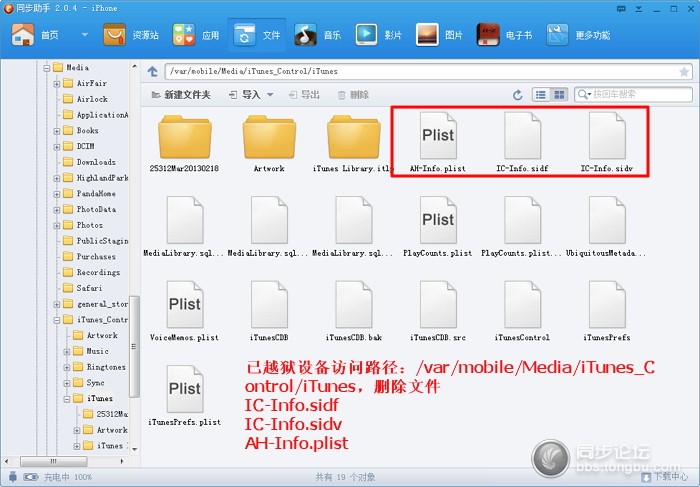Expand the DCIM tree node
The height and width of the screenshot is (487, 700).
[x=57, y=146]
